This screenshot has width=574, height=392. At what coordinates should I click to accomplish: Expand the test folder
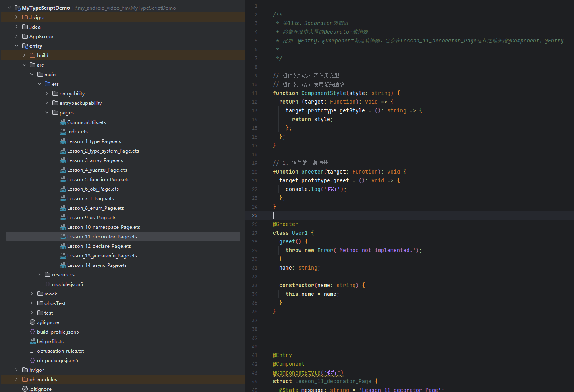coord(32,313)
